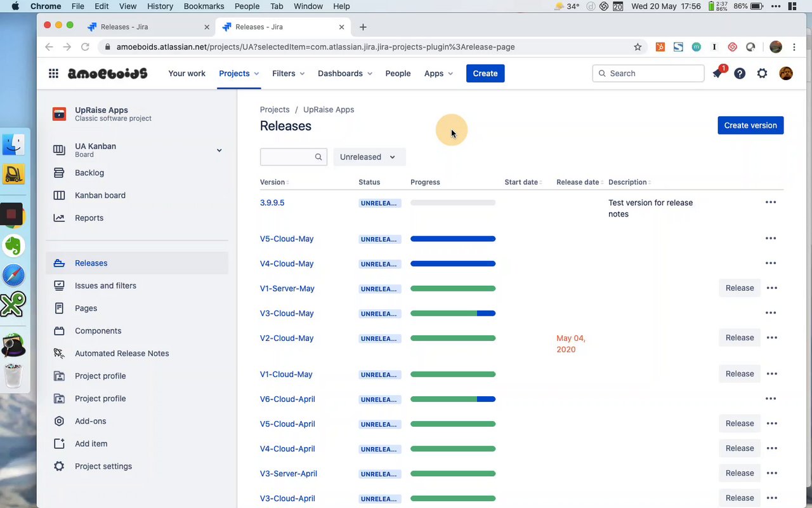The width and height of the screenshot is (812, 508).
Task: Open the Chrome File menu
Action: coord(78,6)
